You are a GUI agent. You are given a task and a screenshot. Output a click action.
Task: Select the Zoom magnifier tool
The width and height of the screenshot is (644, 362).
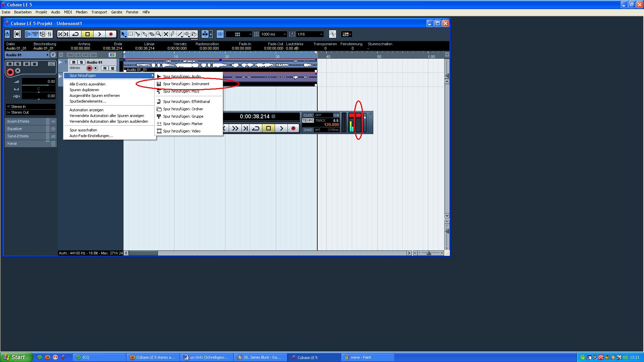tap(159, 34)
